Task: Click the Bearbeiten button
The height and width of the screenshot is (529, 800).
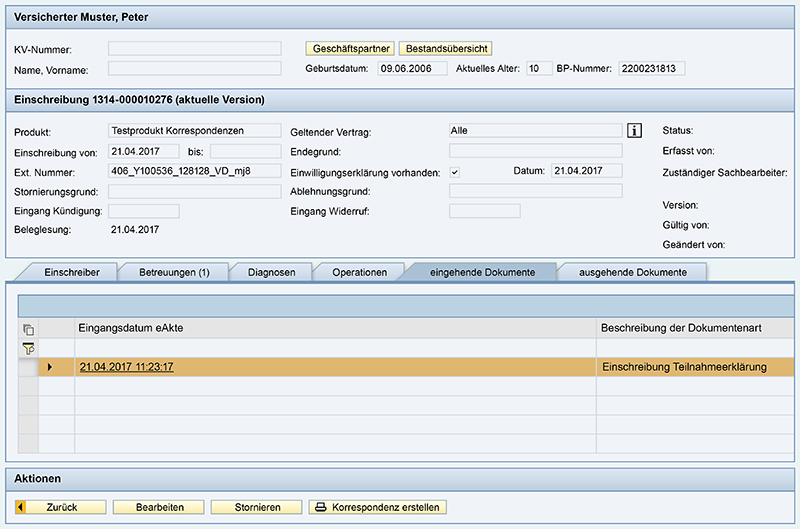Action: [160, 507]
